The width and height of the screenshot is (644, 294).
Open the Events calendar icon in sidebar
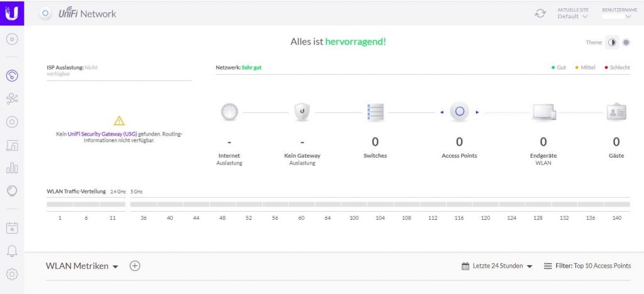pos(12,228)
